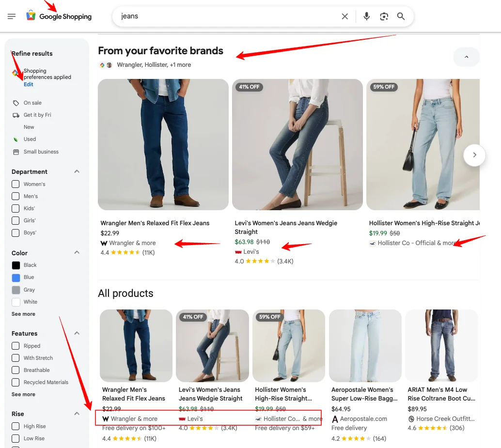
Task: Enable the With Stretch filter
Action: (x=16, y=358)
